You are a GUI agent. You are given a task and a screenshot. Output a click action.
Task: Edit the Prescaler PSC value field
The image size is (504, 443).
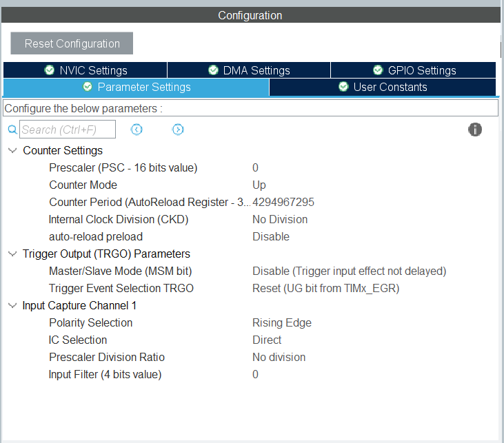(x=256, y=167)
